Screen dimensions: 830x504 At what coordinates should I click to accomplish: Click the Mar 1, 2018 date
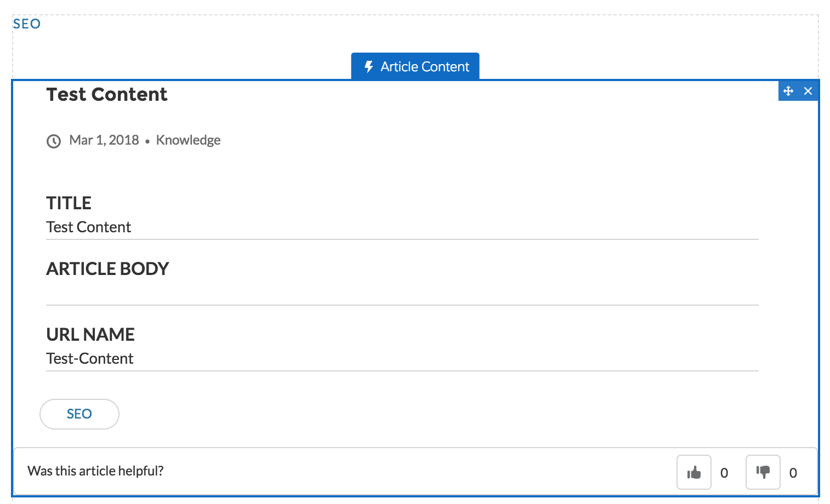pos(104,140)
